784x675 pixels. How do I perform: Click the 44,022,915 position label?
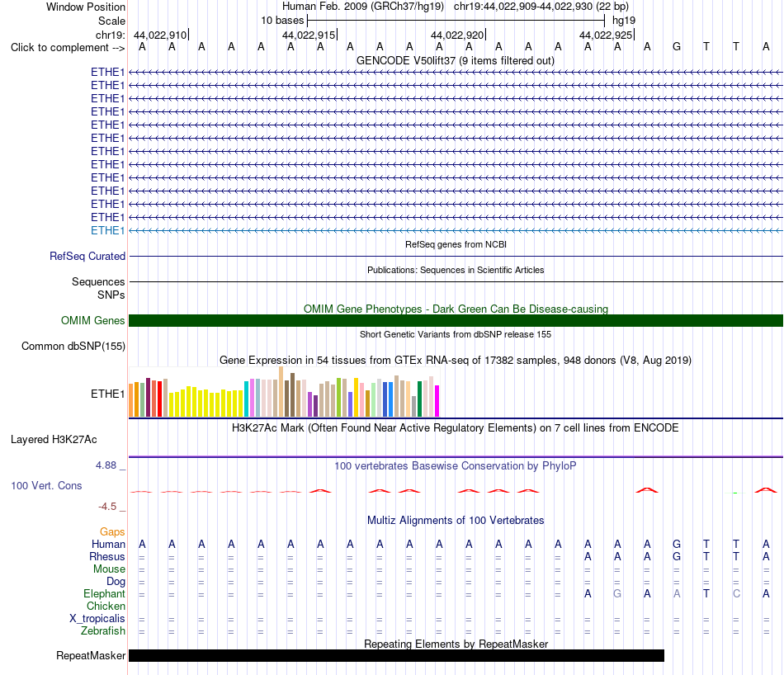(x=309, y=35)
